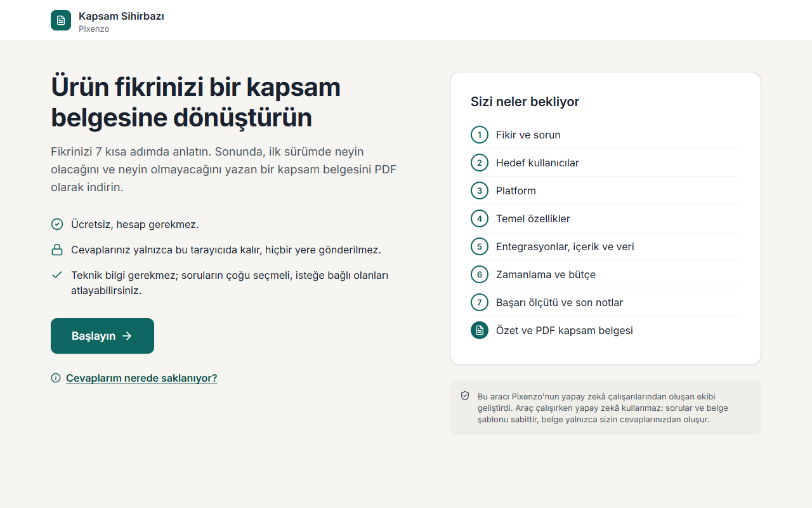Click the shield icon in the AI notice
Viewport: 812px width, 508px height.
coord(465,396)
